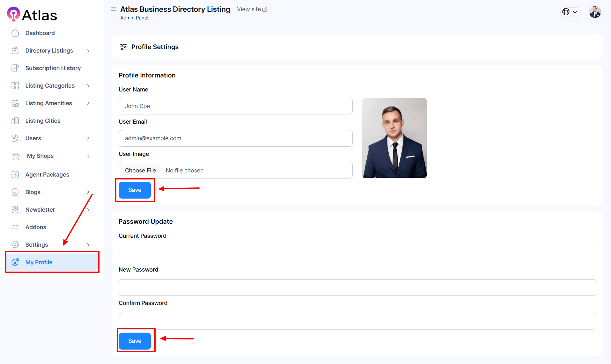611x364 pixels.
Task: Focus the Current Password field
Action: pos(357,254)
